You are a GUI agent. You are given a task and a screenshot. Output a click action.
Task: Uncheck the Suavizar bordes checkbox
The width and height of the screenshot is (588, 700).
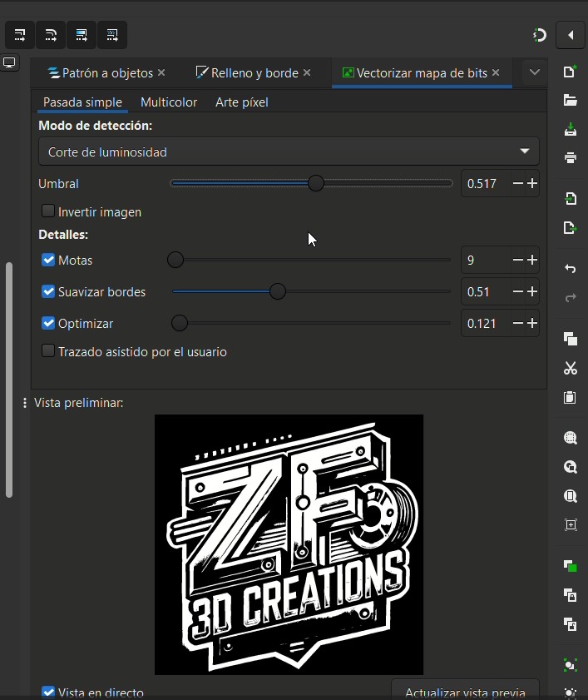(x=47, y=291)
